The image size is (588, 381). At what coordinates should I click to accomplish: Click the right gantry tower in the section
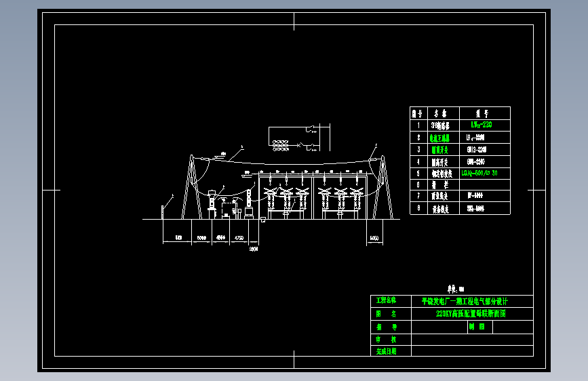click(383, 187)
